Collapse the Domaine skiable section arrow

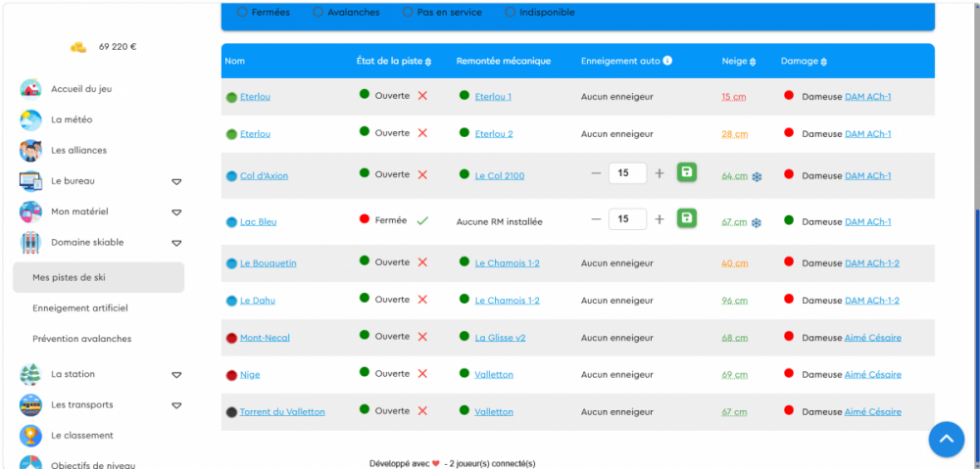176,243
